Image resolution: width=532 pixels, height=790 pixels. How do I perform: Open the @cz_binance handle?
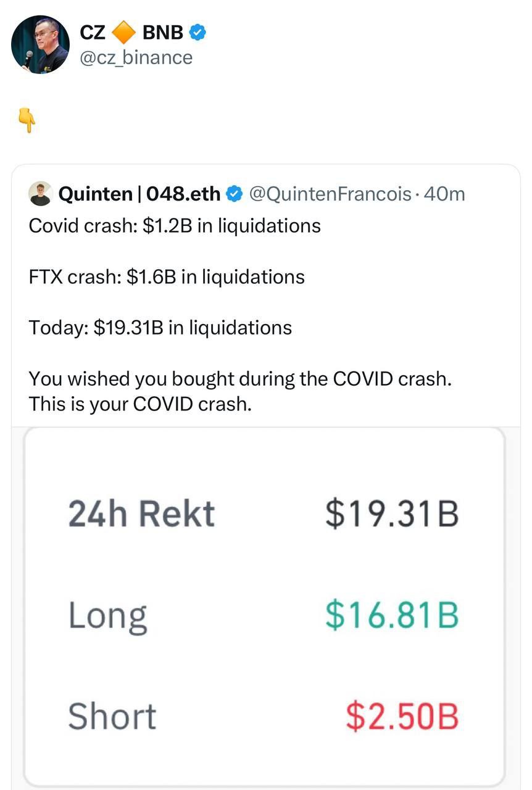click(136, 57)
